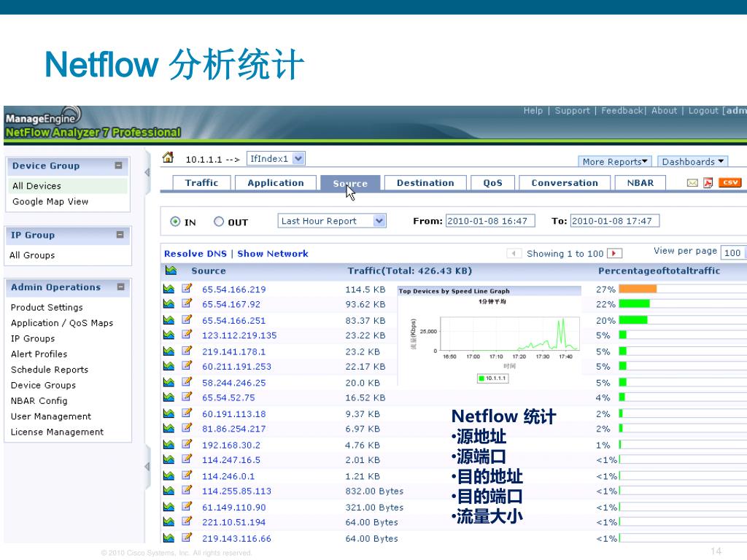
Task: Collapse the Admin Operations panel
Action: coord(120,287)
